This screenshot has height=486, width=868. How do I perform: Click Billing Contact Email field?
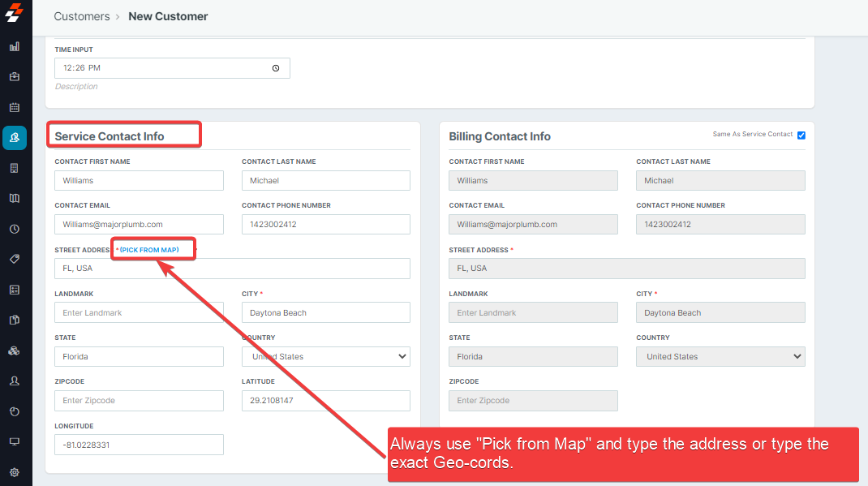533,224
